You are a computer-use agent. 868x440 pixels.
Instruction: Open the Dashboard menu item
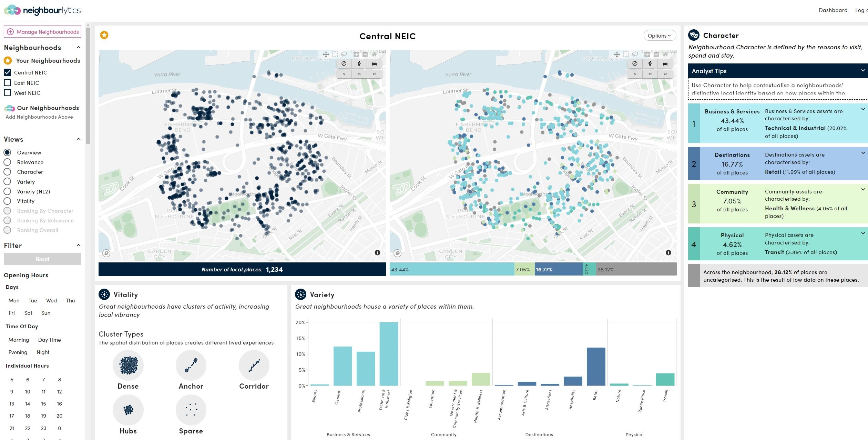(833, 10)
